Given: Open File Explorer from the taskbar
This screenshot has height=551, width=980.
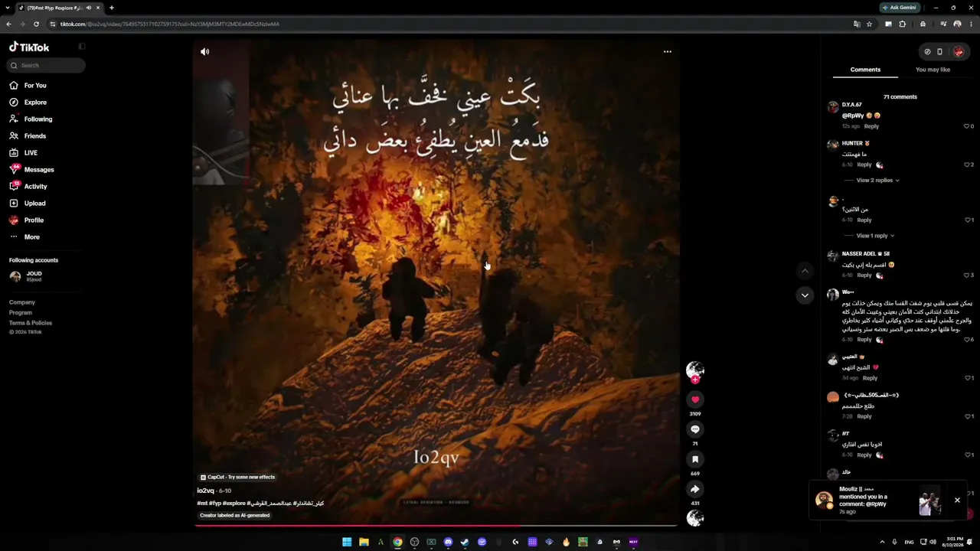Looking at the screenshot, I should pyautogui.click(x=364, y=542).
